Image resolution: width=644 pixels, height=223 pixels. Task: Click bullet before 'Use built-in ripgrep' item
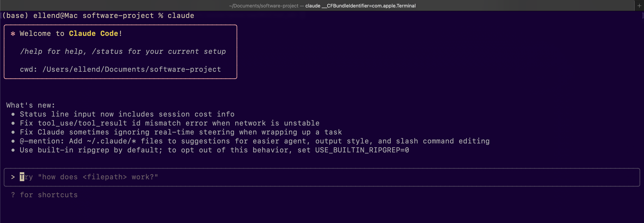click(13, 150)
